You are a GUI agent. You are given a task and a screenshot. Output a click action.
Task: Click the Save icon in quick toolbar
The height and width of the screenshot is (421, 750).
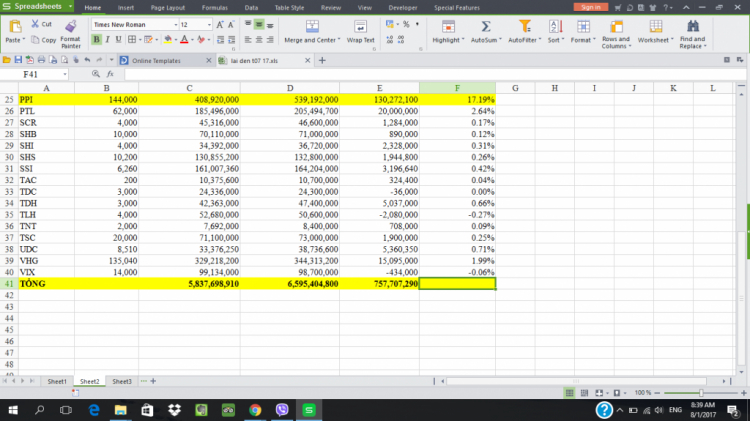coord(18,60)
